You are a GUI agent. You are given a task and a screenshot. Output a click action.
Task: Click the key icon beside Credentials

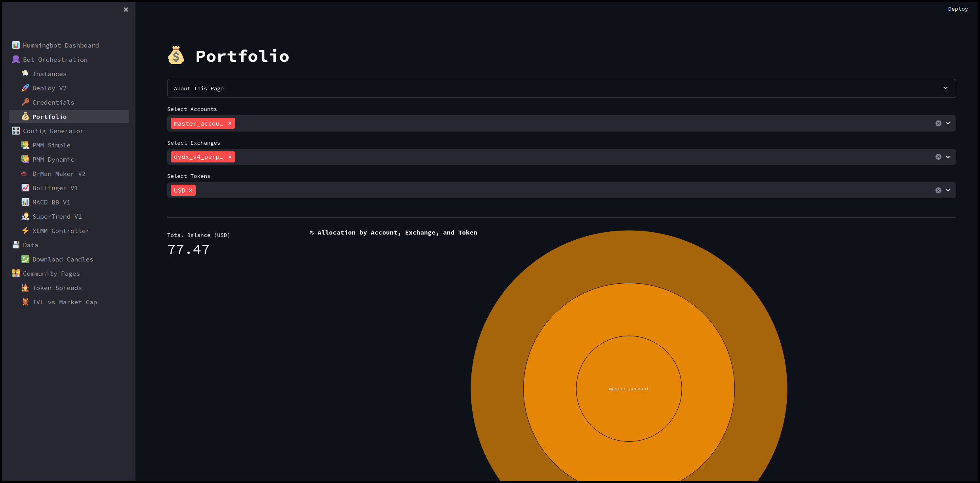[25, 102]
